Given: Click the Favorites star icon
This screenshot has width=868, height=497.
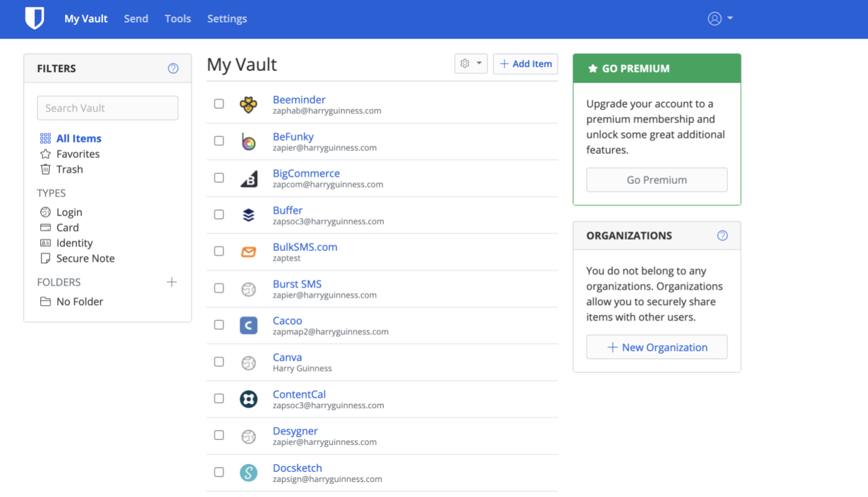Looking at the screenshot, I should click(45, 154).
